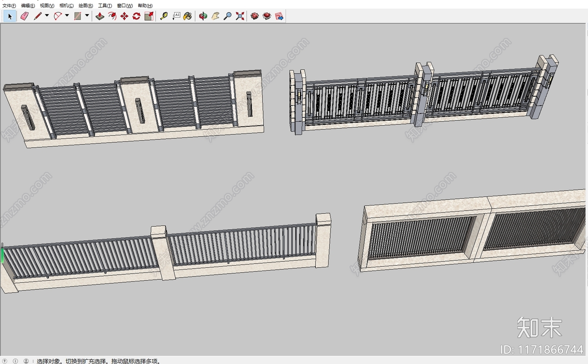Open the 绘图(R) menu
Screen dimensions: 588x364
[x=86, y=6]
